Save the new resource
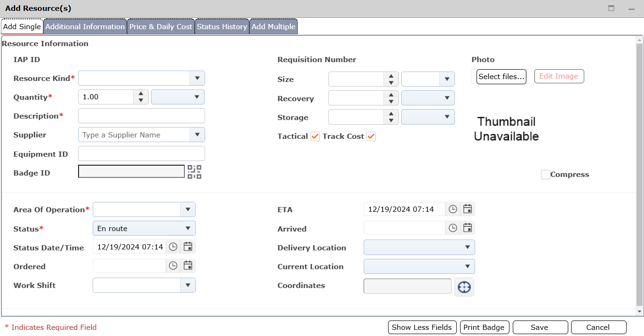 [x=540, y=328]
